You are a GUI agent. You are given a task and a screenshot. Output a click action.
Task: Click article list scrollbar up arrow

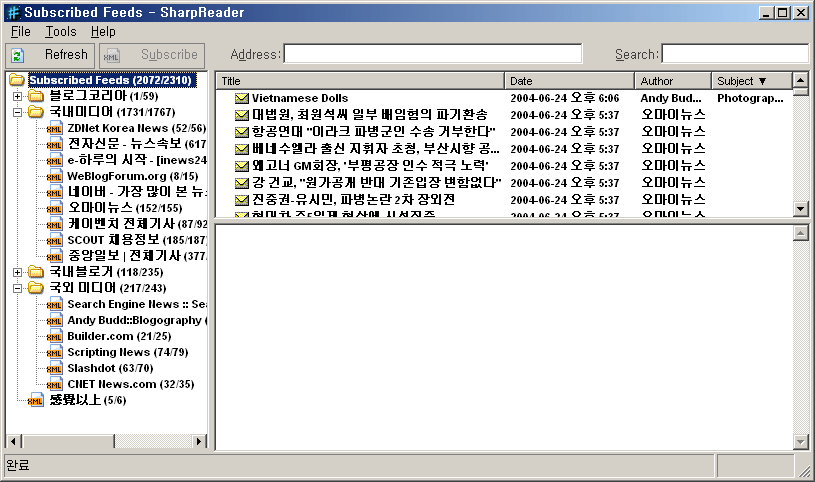[x=800, y=80]
